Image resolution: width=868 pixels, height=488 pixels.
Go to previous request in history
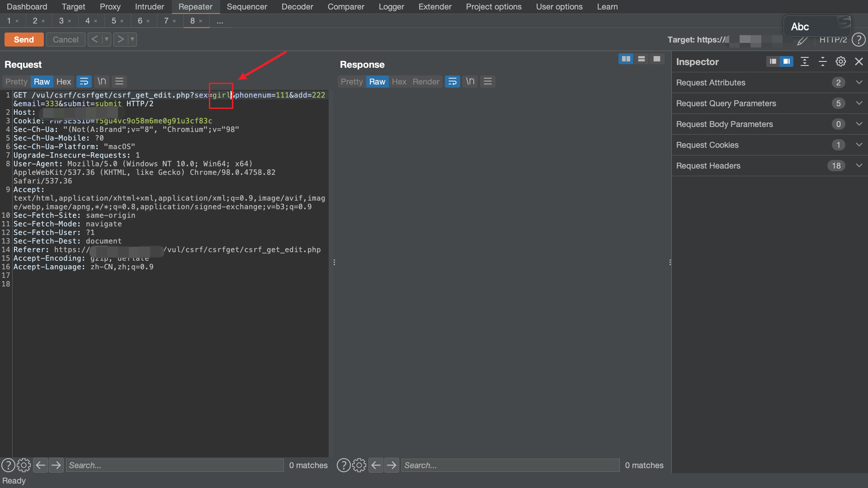pyautogui.click(x=94, y=39)
